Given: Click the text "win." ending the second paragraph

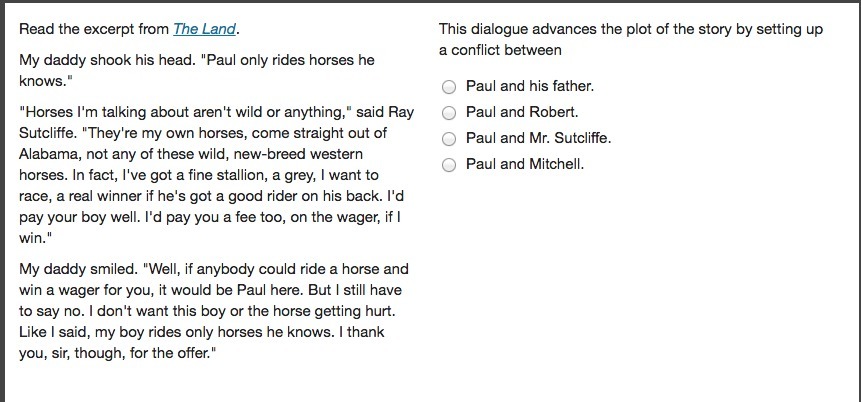Looking at the screenshot, I should 31,238.
